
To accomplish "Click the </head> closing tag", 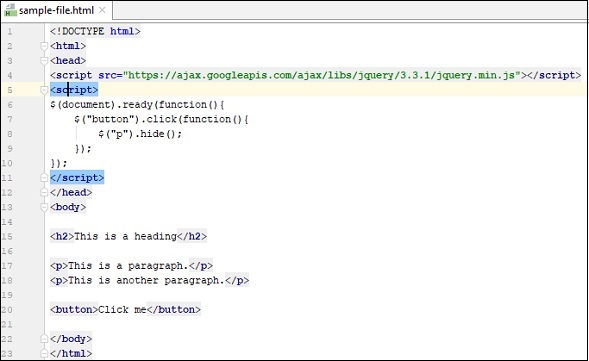I will [71, 192].
